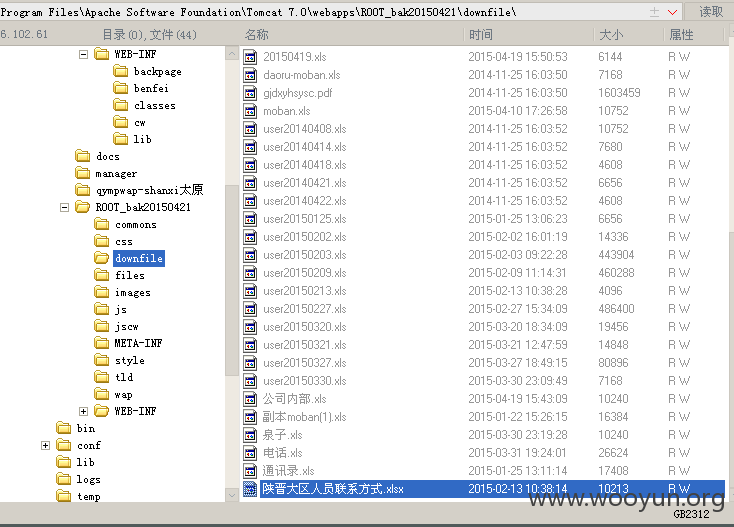Select the css folder icon
Screen dimensions: 734x527
click(x=102, y=241)
